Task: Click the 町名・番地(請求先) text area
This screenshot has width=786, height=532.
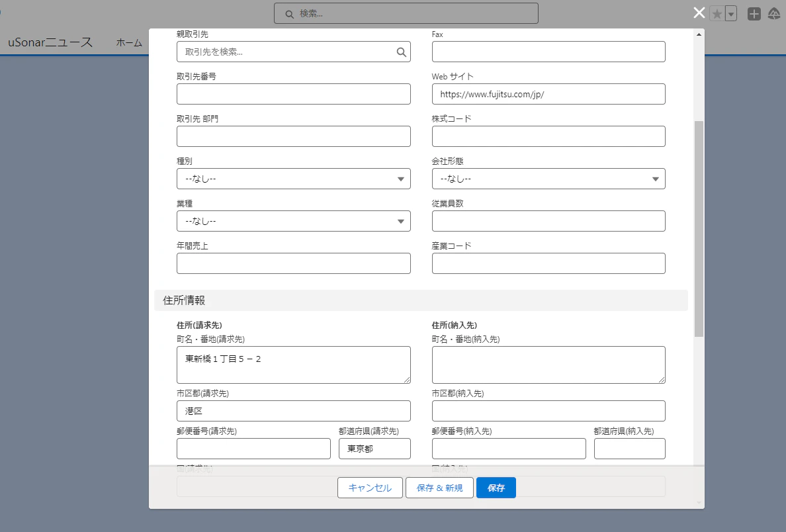Action: (294, 365)
